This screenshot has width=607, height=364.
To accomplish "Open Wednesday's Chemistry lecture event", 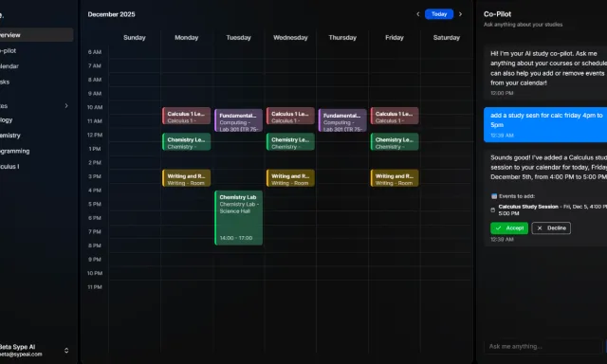I will (290, 142).
